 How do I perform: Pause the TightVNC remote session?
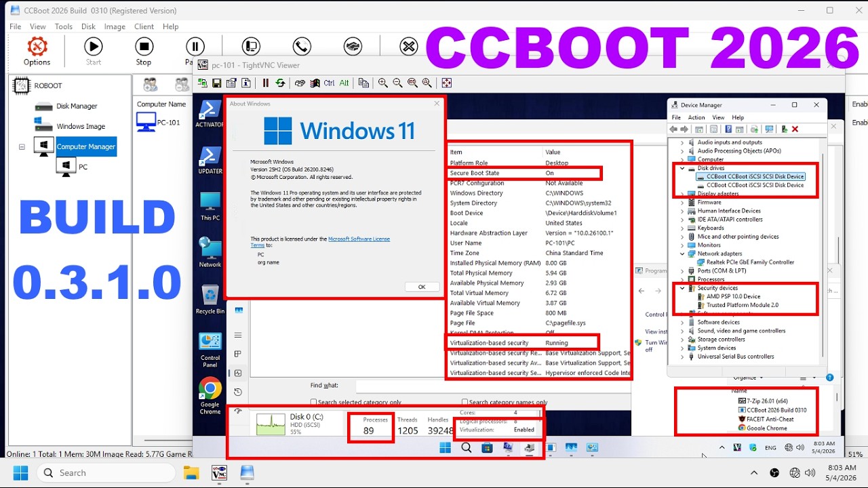[x=265, y=83]
